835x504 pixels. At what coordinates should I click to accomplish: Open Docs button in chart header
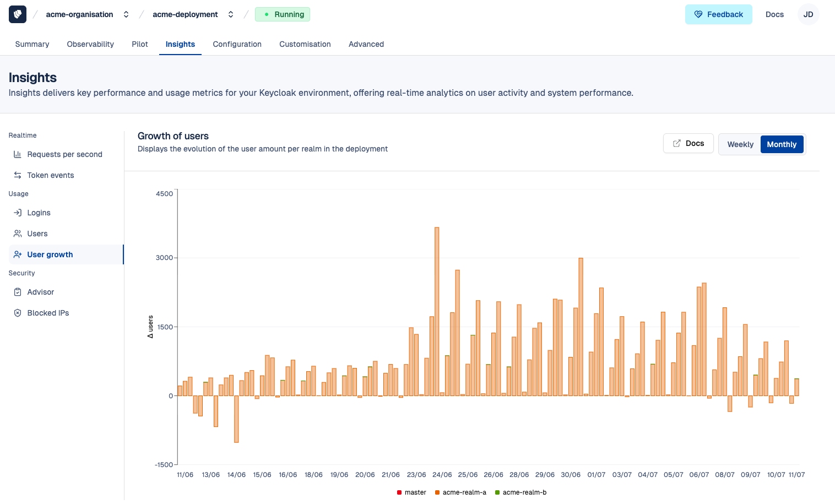click(688, 144)
